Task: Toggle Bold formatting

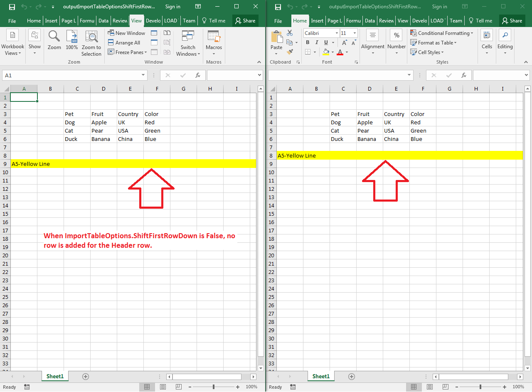Action: [x=308, y=42]
